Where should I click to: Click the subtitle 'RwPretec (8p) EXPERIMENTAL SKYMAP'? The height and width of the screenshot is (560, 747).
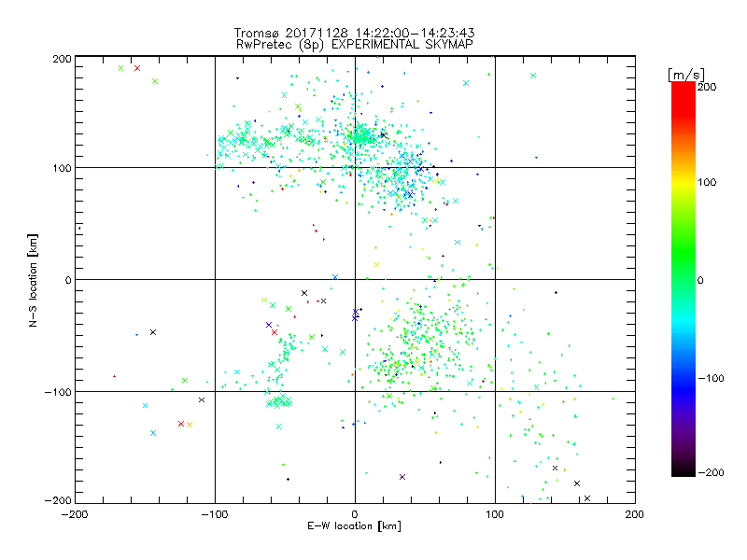tap(355, 45)
